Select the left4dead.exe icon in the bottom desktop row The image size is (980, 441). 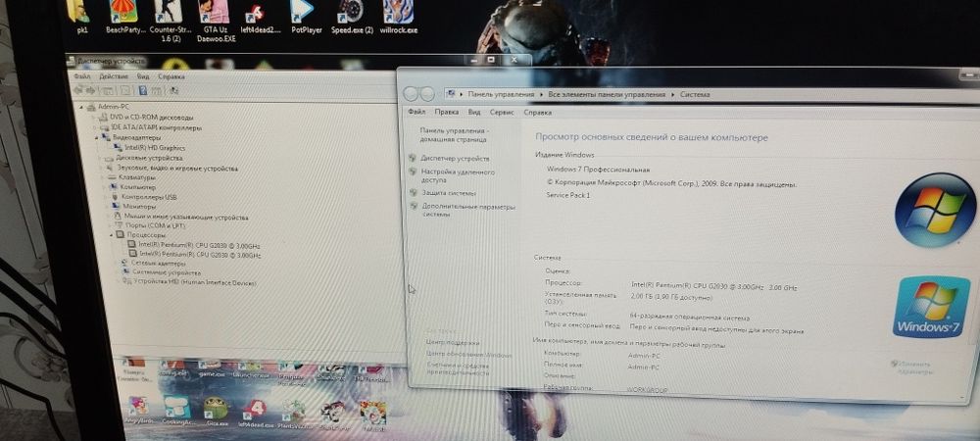coord(256,414)
